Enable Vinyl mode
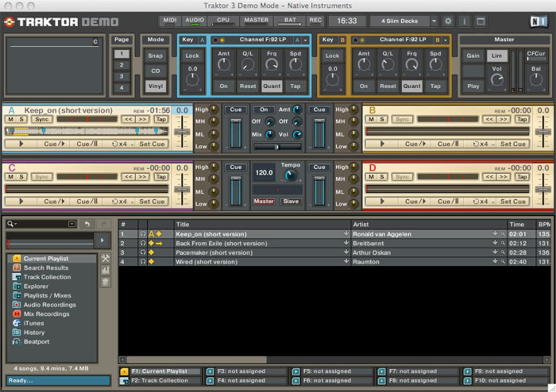This screenshot has height=392, width=556. click(x=155, y=86)
